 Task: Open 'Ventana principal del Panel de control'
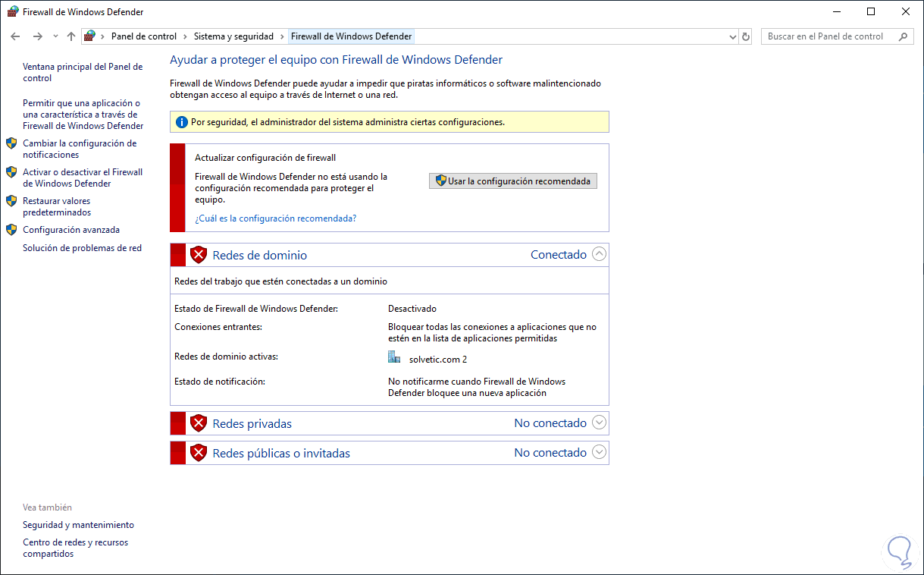83,73
